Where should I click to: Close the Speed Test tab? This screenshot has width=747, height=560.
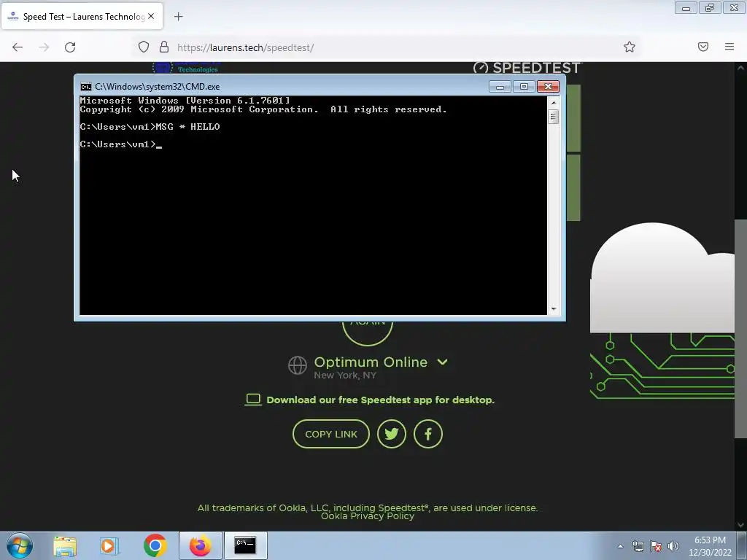[x=151, y=16]
